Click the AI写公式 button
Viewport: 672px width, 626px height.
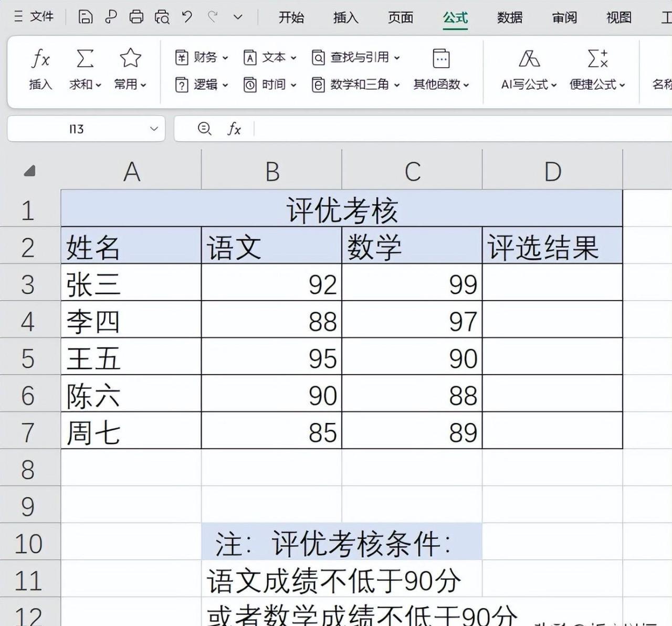point(529,69)
